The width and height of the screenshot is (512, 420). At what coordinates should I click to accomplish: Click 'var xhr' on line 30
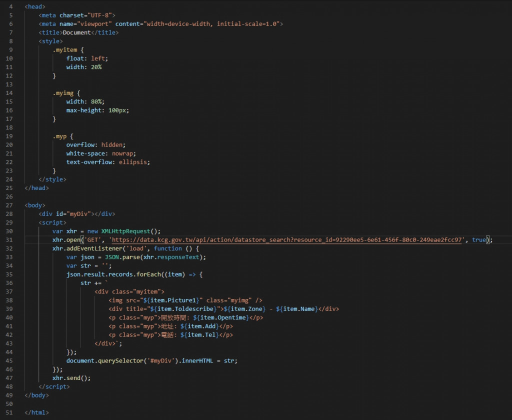pyautogui.click(x=64, y=231)
